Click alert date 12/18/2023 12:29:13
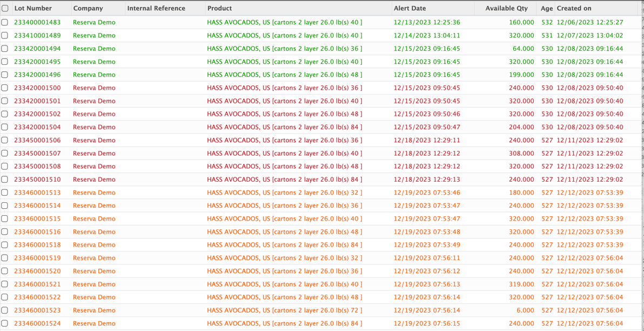 coord(427,179)
